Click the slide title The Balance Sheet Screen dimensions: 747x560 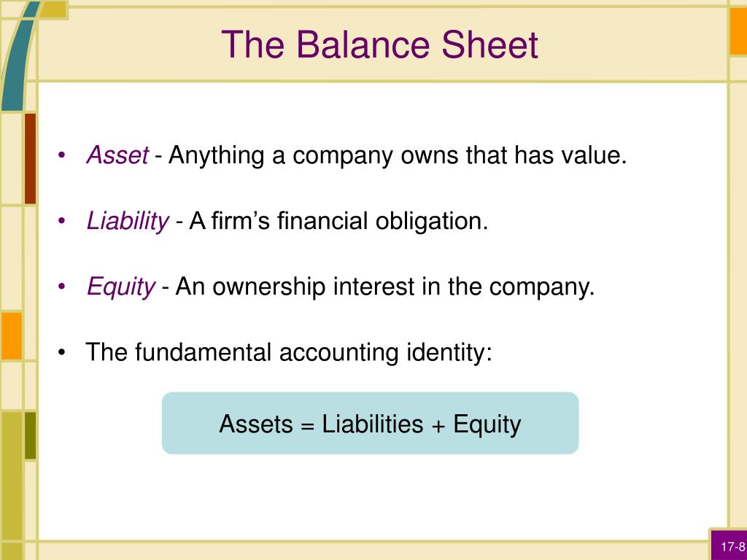(379, 44)
